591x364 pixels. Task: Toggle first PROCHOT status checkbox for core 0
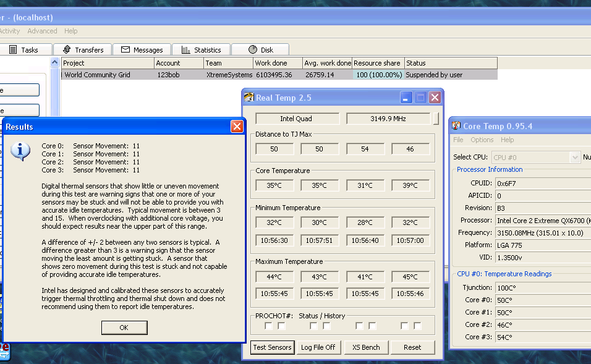coord(268,326)
